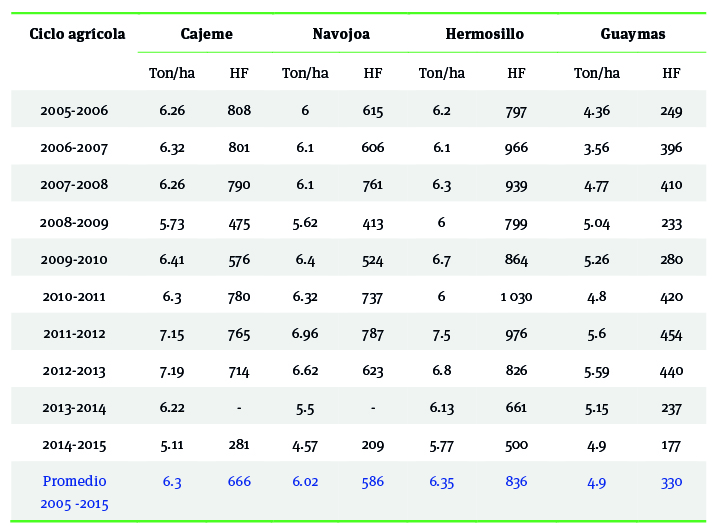Screen dimensions: 718x528
Task: Select the Cajeme column heading
Action: 206,34
